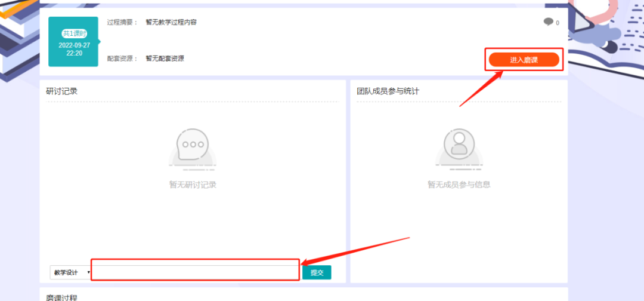Click 暂无成员参与信息 placeholder text
This screenshot has height=301, width=644.
point(459,185)
